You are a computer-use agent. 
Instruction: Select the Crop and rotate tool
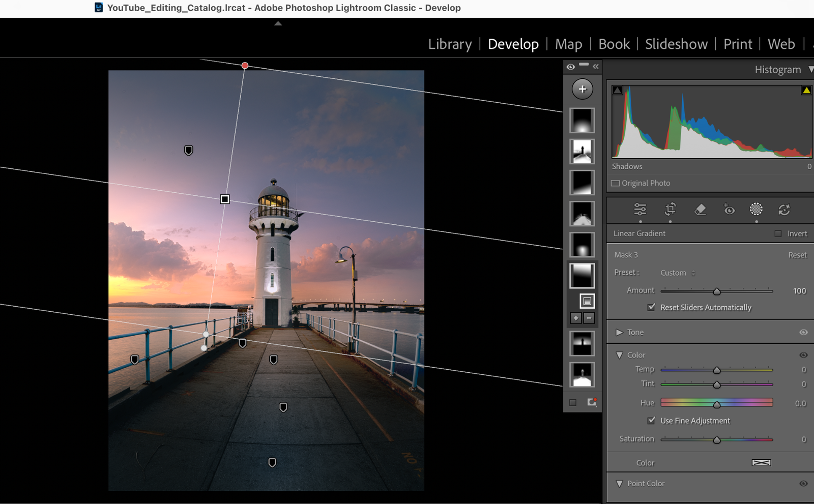[x=670, y=209]
